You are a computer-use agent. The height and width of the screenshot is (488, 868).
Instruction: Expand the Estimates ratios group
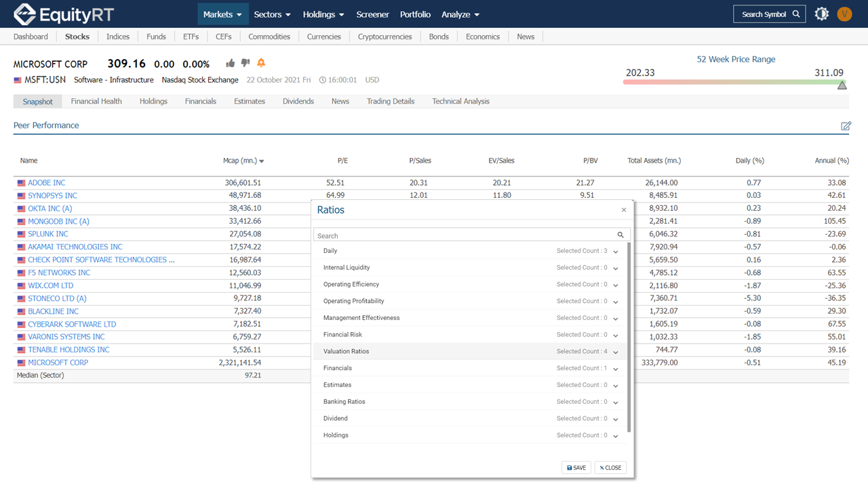click(616, 386)
